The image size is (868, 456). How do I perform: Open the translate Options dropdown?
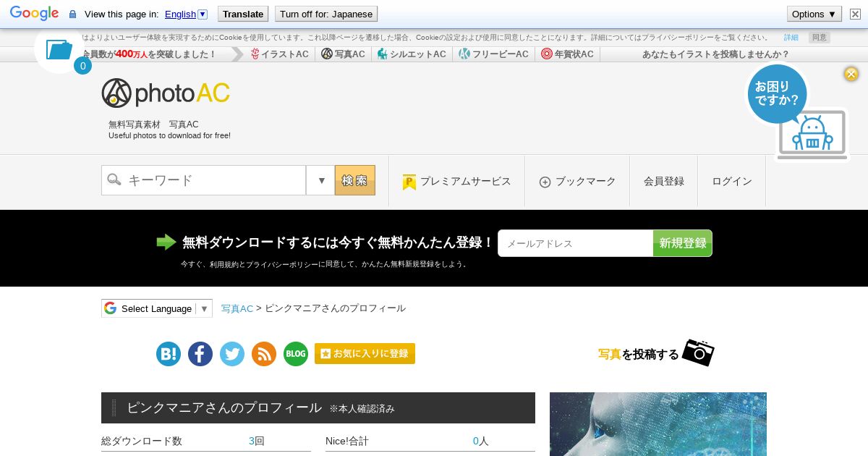(814, 14)
